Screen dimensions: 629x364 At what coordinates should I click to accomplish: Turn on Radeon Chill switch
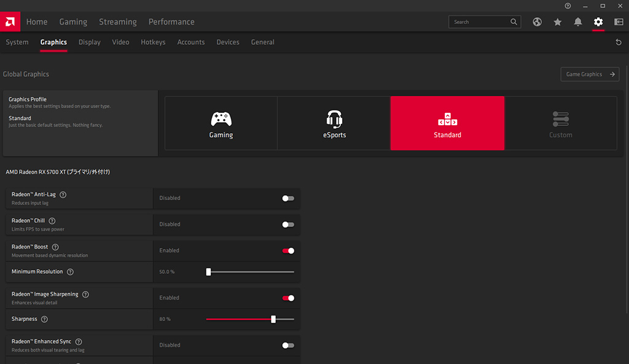(x=288, y=225)
